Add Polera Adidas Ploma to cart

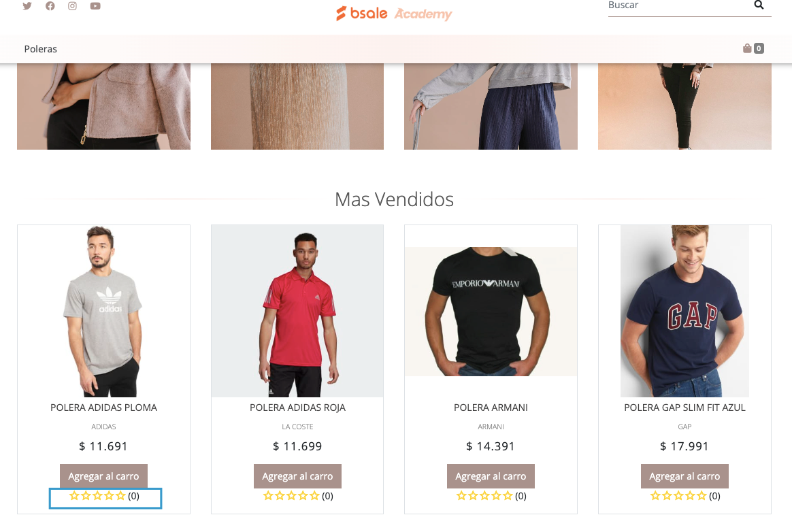pyautogui.click(x=103, y=476)
